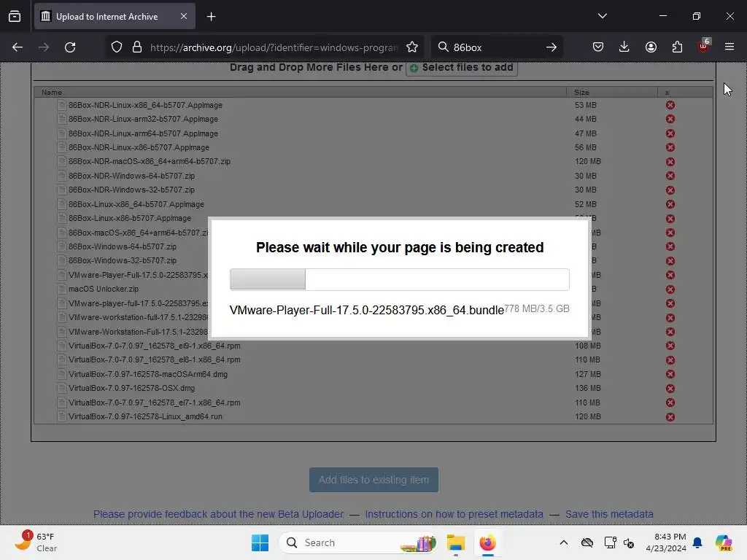Close the Upload to Internet Archive tab
Viewport: 747px width, 560px height.
pyautogui.click(x=184, y=16)
